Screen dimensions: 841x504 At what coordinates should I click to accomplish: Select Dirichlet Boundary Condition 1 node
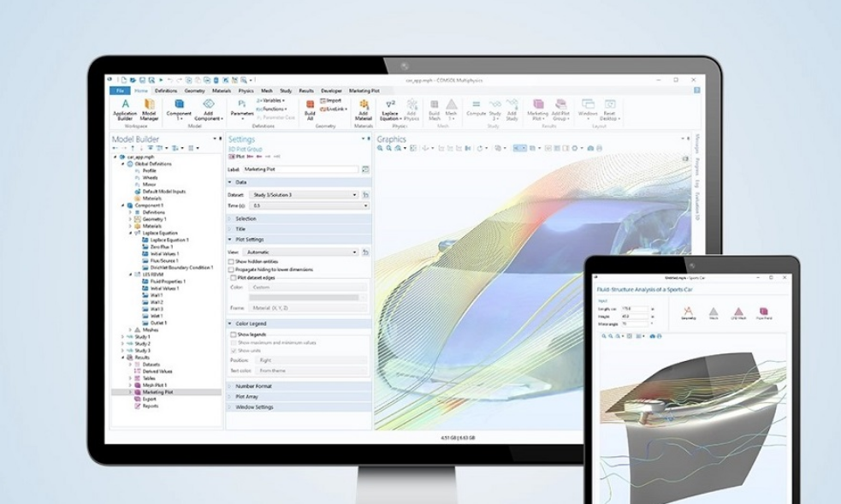181,268
